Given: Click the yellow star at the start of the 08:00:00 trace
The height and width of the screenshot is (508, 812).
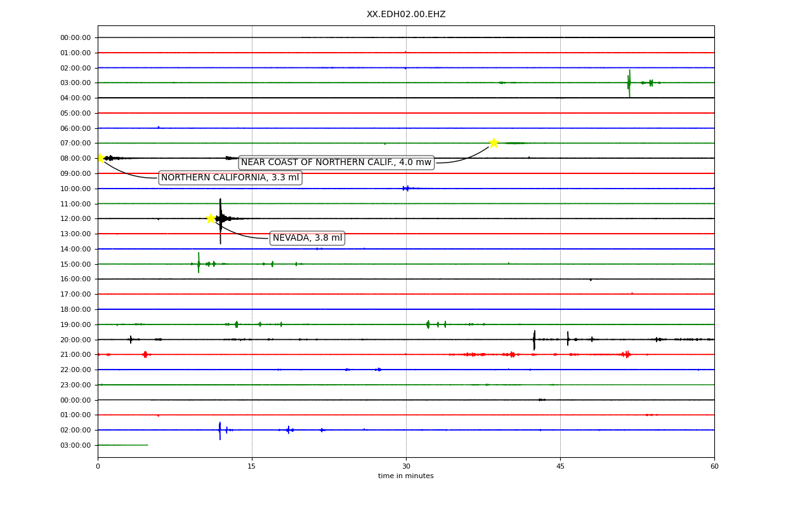Looking at the screenshot, I should click(x=99, y=158).
